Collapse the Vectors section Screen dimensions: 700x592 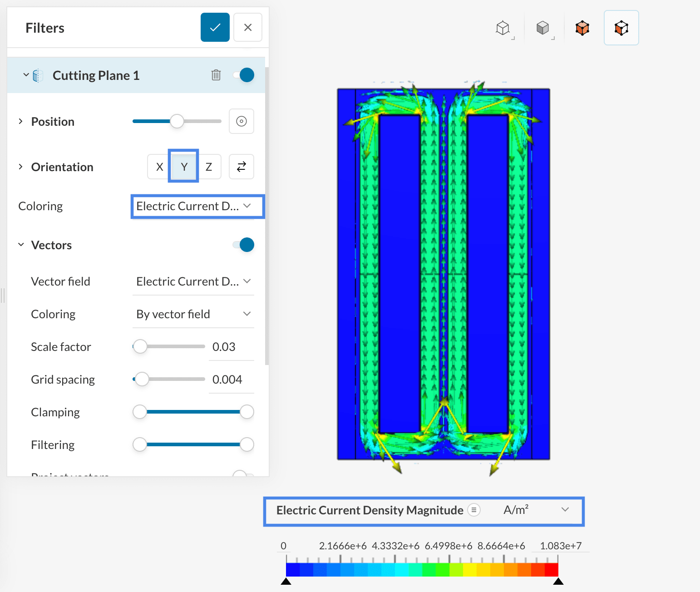[x=20, y=245]
